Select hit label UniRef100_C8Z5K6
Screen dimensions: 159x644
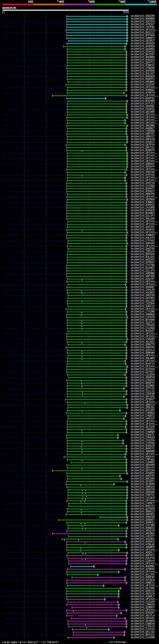143,304
